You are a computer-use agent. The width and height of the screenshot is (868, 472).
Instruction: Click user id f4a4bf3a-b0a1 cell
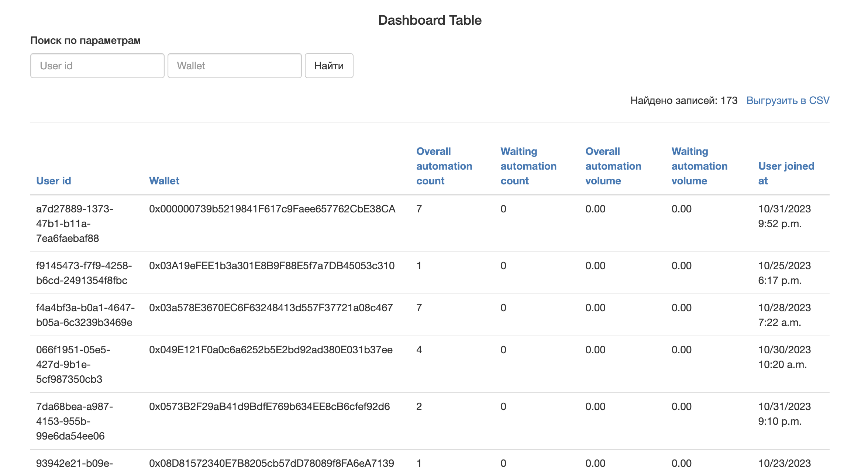tap(85, 315)
